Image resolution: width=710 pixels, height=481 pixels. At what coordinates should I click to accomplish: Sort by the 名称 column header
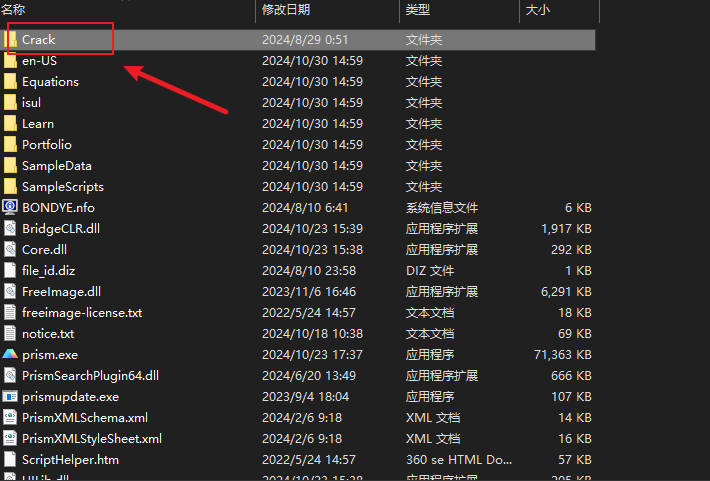tap(12, 9)
